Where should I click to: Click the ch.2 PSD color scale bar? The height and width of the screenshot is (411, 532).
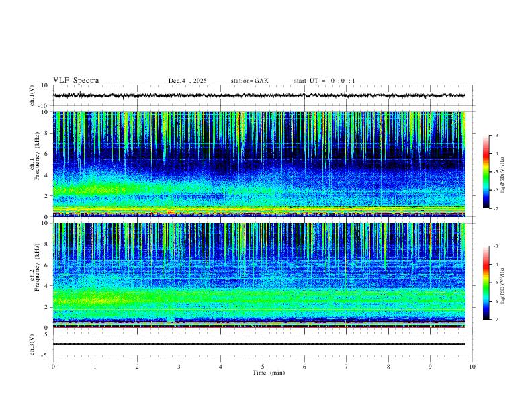pyautogui.click(x=486, y=283)
